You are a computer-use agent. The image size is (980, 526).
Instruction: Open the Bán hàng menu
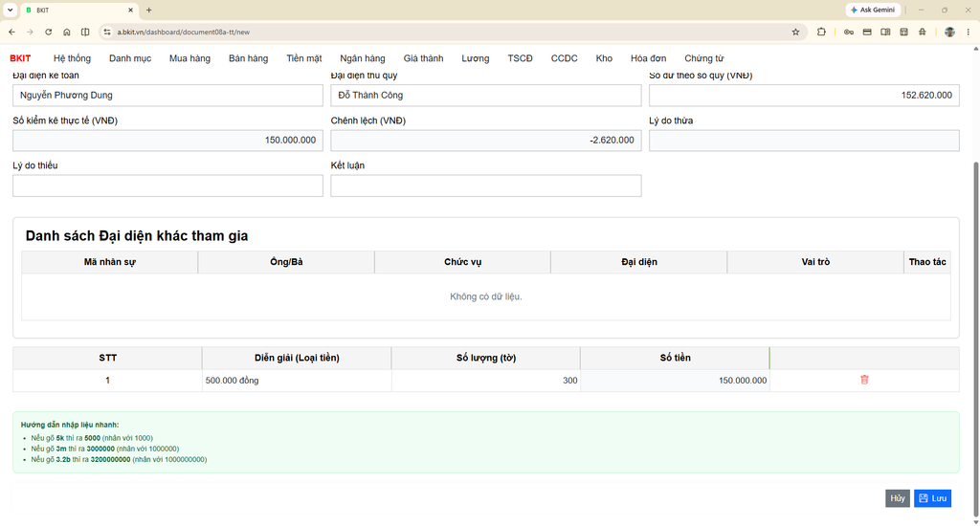point(248,58)
